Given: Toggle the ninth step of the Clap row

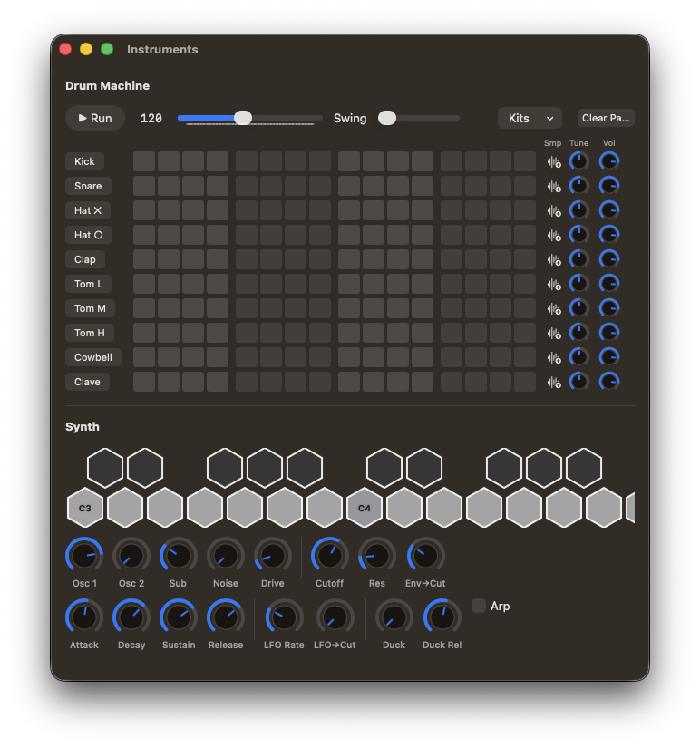Looking at the screenshot, I should tap(349, 259).
